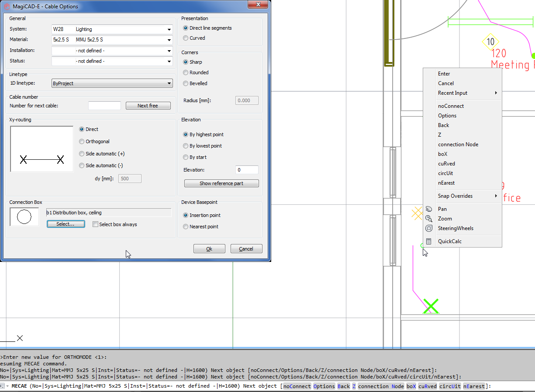Click the Zoom magnifier icon in context menu
Viewport: 535px width, 392px height.
coord(429,219)
